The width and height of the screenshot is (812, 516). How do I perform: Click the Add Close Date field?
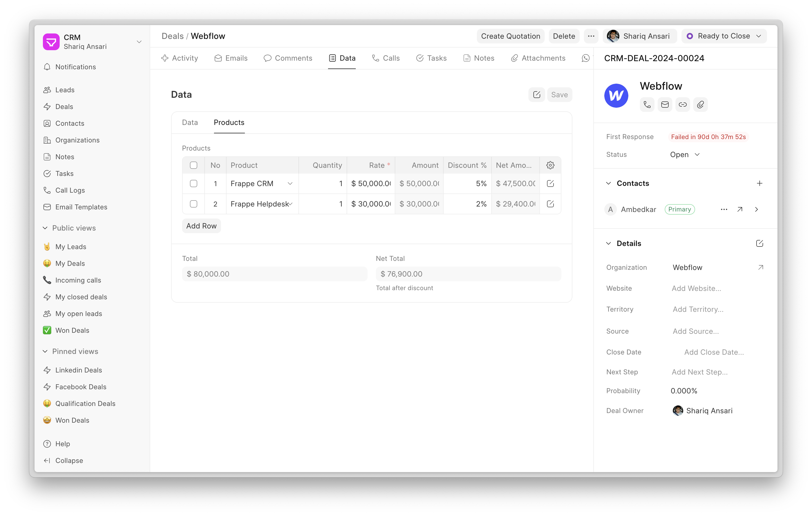pyautogui.click(x=714, y=352)
